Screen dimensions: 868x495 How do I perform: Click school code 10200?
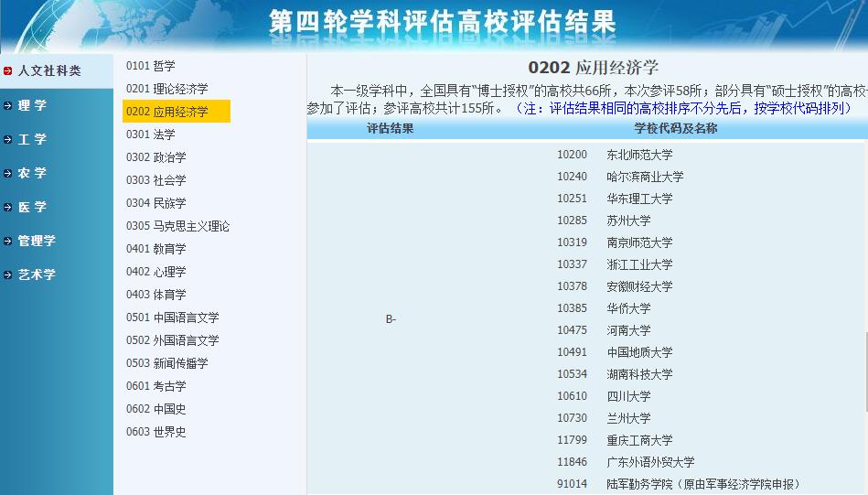coord(572,155)
